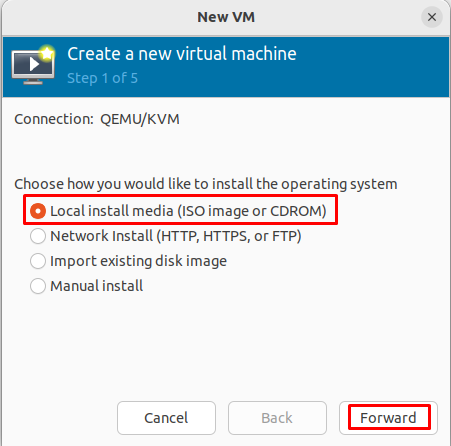The width and height of the screenshot is (451, 446).
Task: Click the Create a new virtual machine heading
Action: pos(182,54)
